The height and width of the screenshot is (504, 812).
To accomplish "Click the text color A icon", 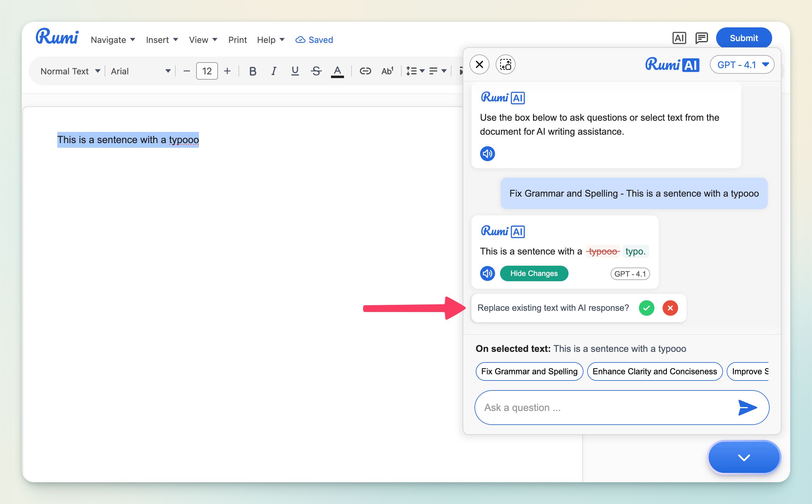I will pos(337,71).
